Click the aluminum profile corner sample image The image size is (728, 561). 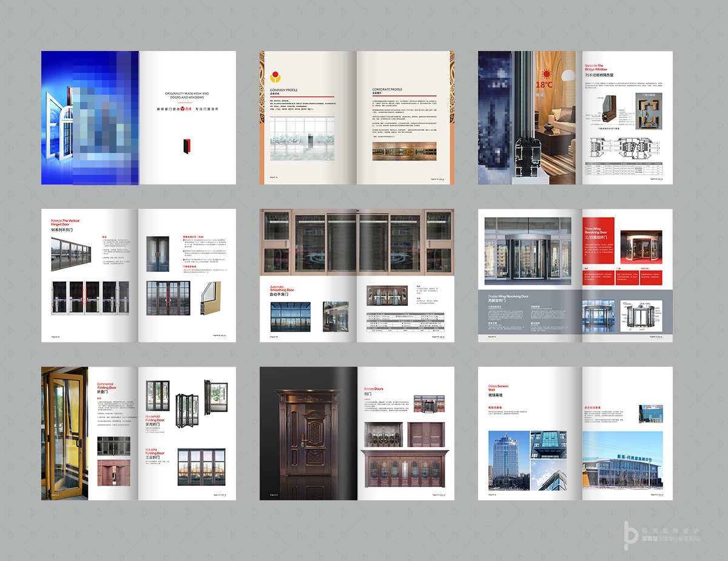tap(207, 299)
